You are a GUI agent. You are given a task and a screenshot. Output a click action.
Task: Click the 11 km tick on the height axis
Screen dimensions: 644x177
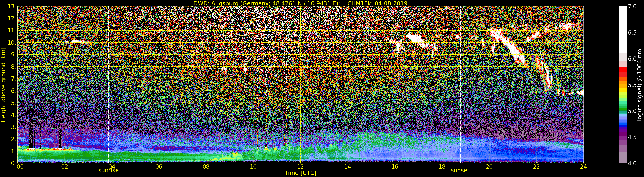[x=12, y=31]
